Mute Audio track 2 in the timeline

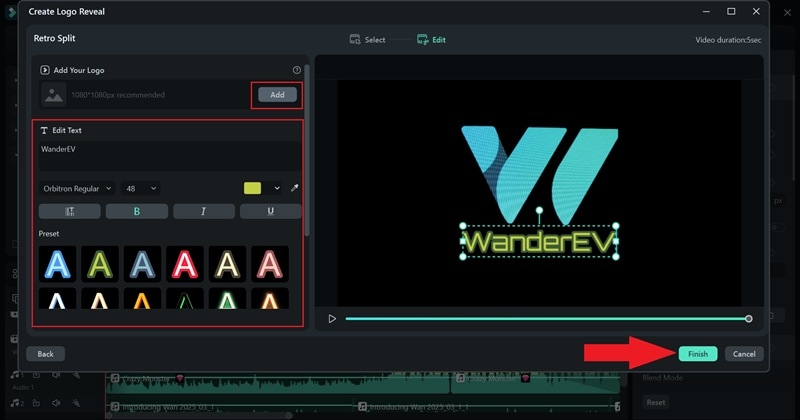(x=56, y=403)
